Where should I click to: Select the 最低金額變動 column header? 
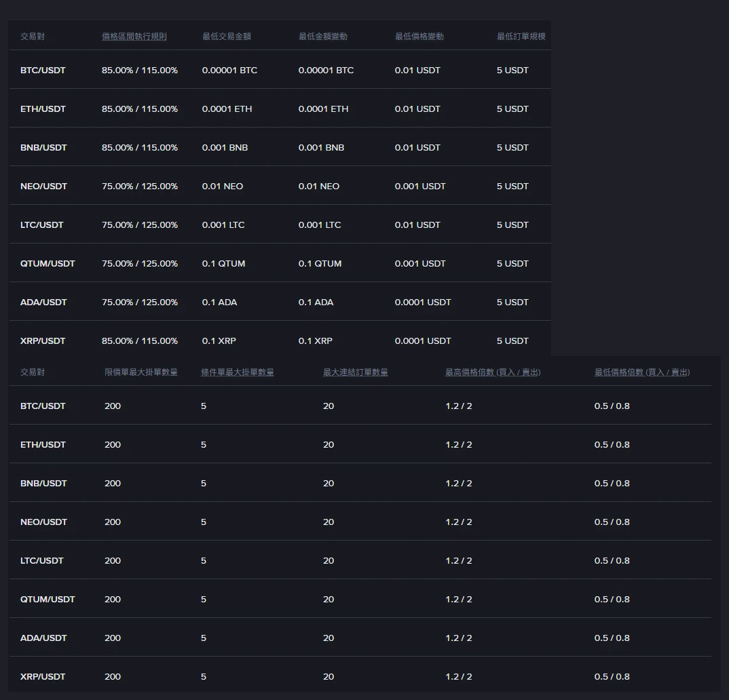click(x=322, y=36)
